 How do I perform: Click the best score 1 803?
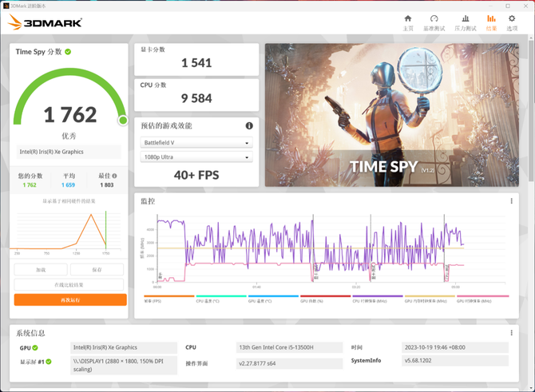(107, 185)
